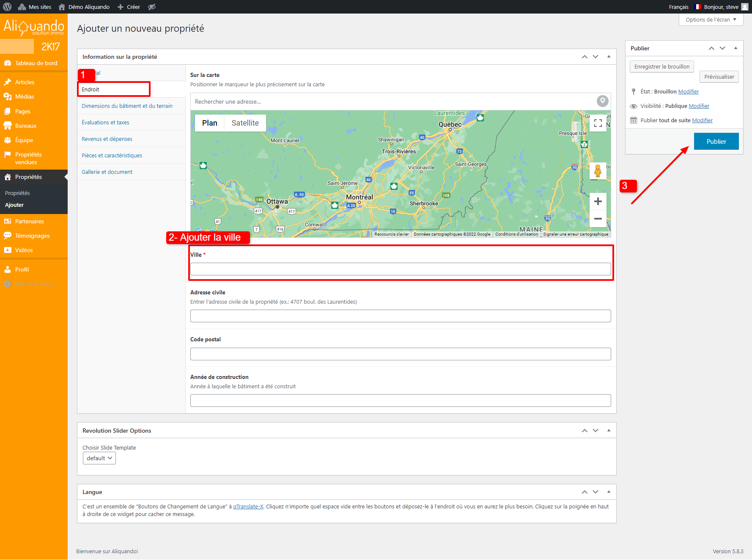Open Pages in sidebar

[x=34, y=111]
